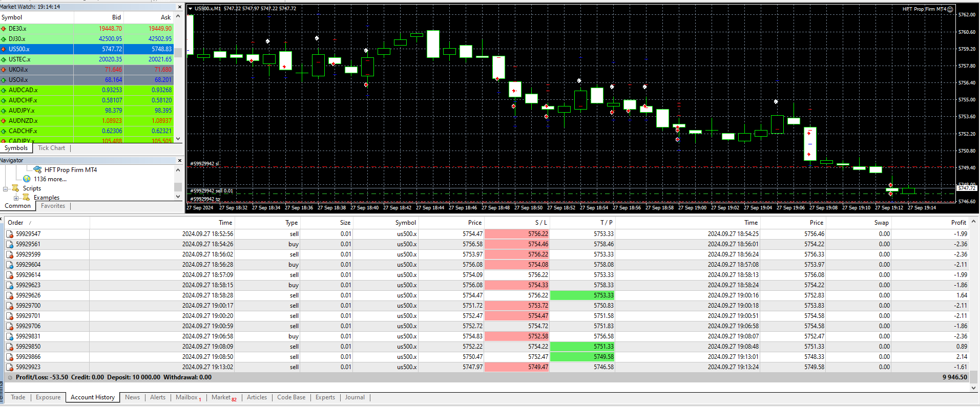Click the order icon for 59929700
This screenshot has width=980, height=407.
(x=9, y=306)
